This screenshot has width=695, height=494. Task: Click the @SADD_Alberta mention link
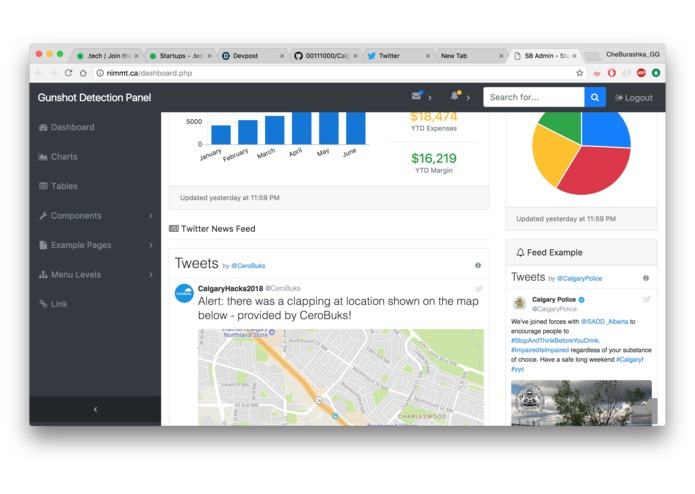pos(604,322)
